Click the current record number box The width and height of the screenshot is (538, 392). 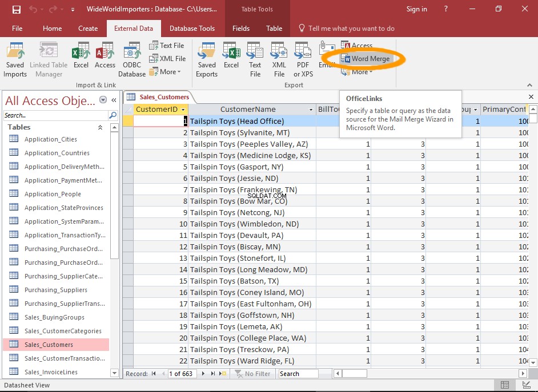pos(182,374)
